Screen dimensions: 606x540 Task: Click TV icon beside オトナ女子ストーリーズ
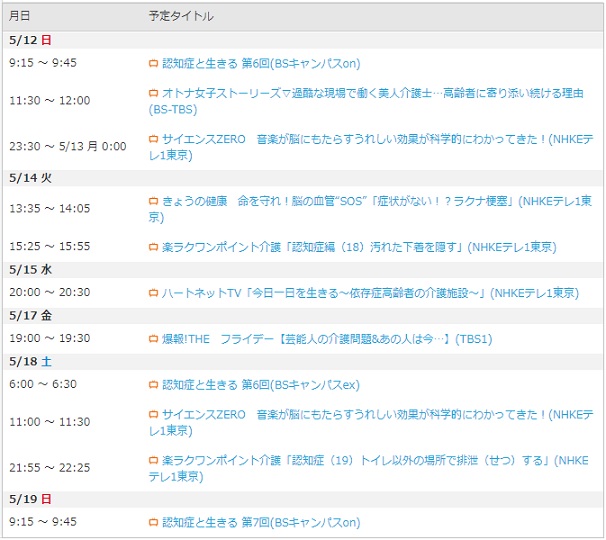pos(153,93)
